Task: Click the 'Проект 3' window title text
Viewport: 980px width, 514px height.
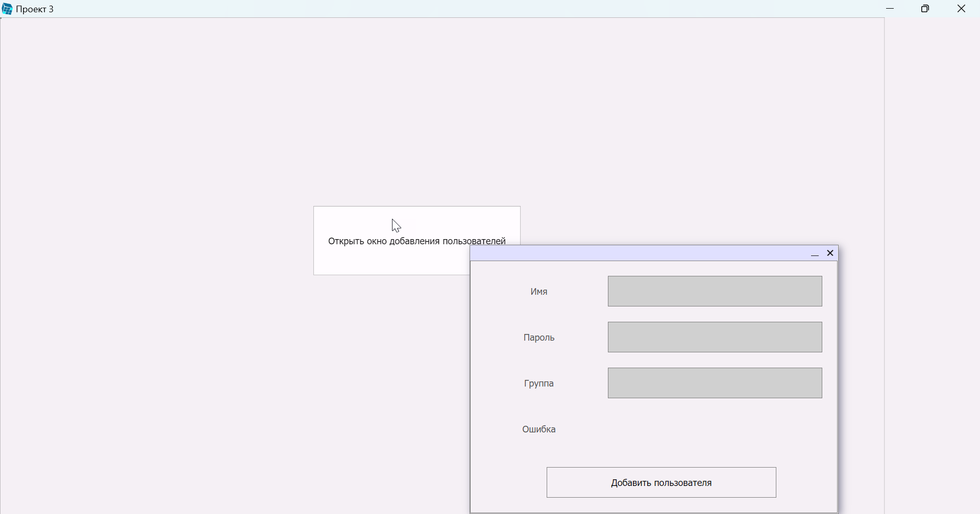Action: 35,9
